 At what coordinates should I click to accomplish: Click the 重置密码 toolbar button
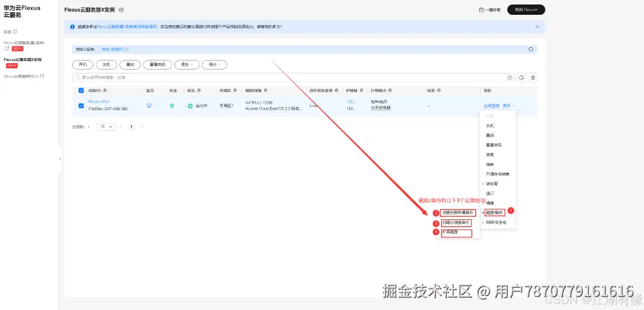(x=158, y=64)
